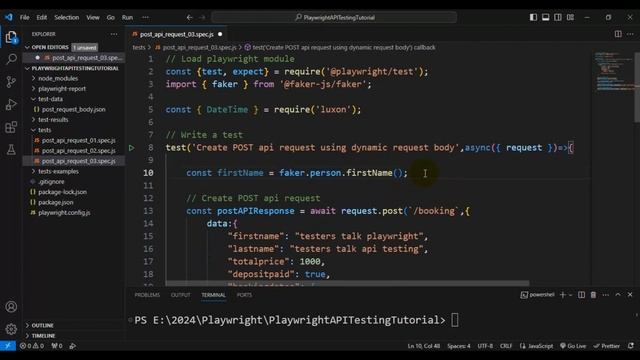The height and width of the screenshot is (360, 640).
Task: Switch to the Output panel tab
Action: click(x=180, y=295)
